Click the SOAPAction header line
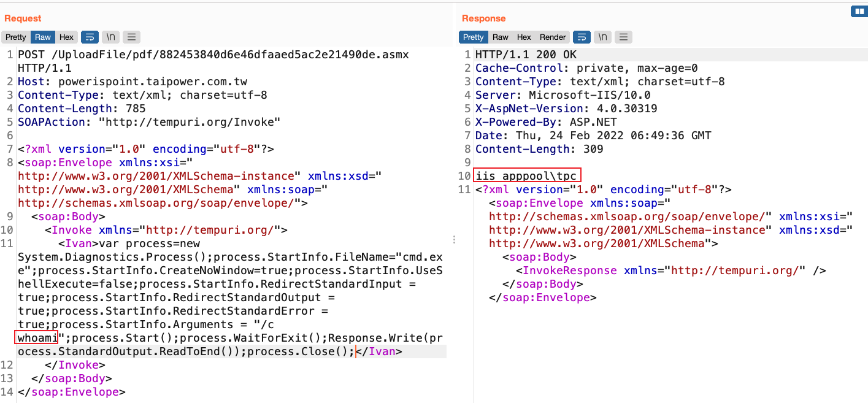This screenshot has height=403, width=868. [x=149, y=122]
